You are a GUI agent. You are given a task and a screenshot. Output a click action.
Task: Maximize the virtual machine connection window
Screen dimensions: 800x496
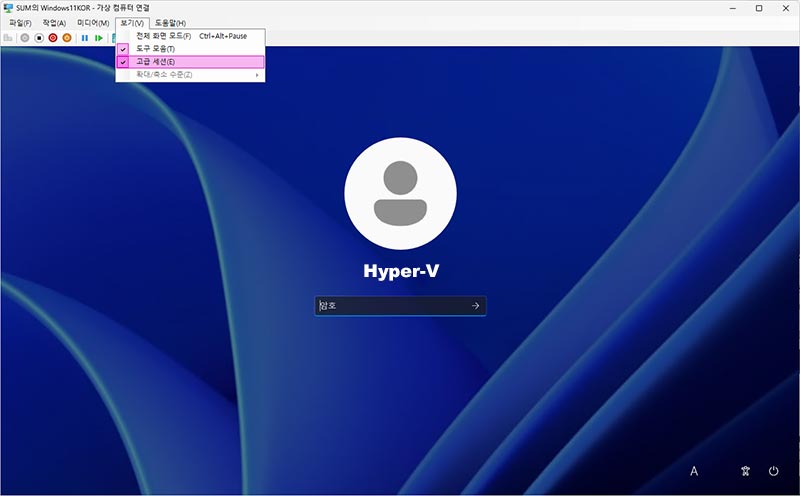point(759,8)
